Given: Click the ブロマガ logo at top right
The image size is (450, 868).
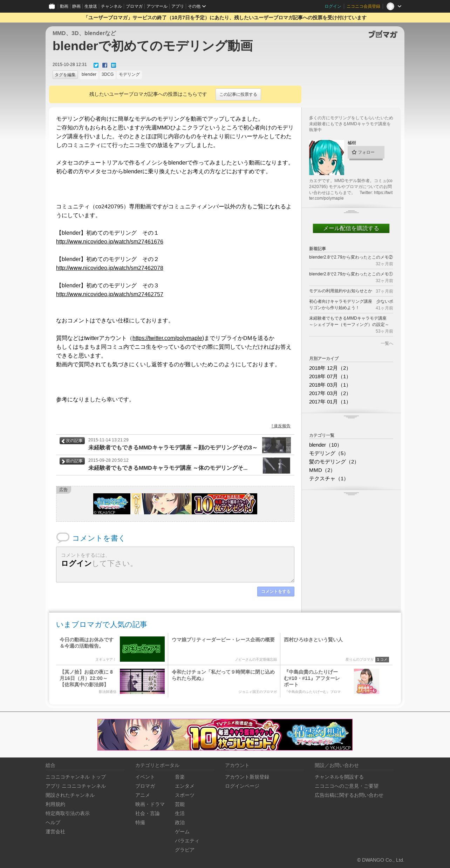Looking at the screenshot, I should pyautogui.click(x=383, y=34).
